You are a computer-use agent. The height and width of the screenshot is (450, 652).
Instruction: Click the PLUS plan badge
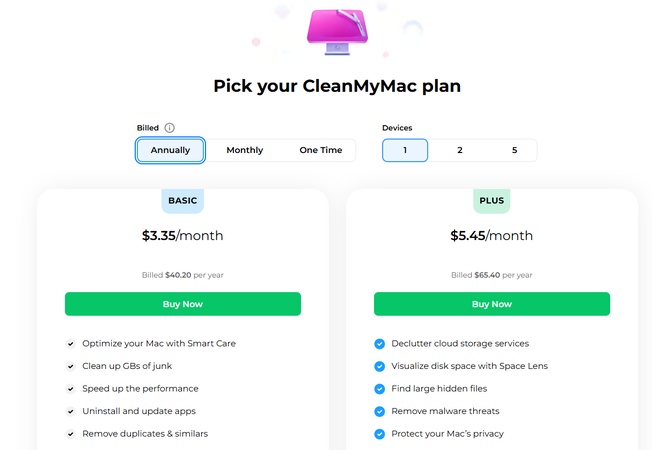coord(491,201)
